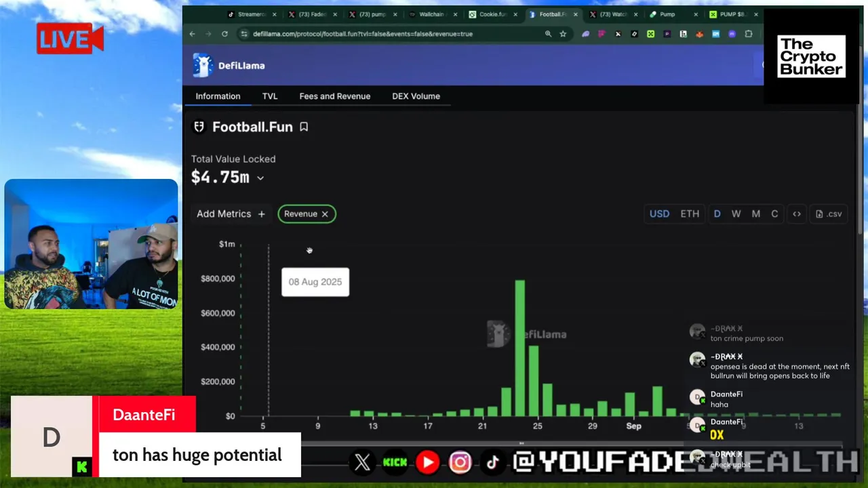Bookmark Football.Fun protocol

[304, 127]
